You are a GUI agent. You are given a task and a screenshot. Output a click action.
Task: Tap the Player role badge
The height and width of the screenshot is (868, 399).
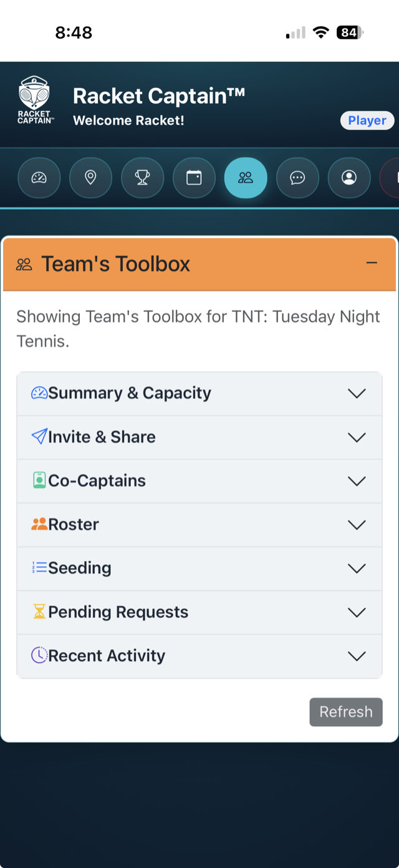(367, 120)
